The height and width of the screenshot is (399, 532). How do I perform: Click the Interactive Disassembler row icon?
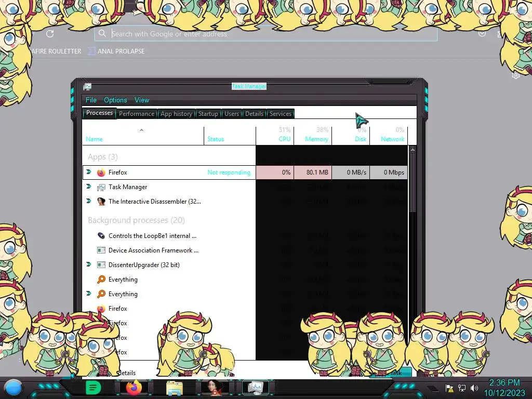coord(101,202)
